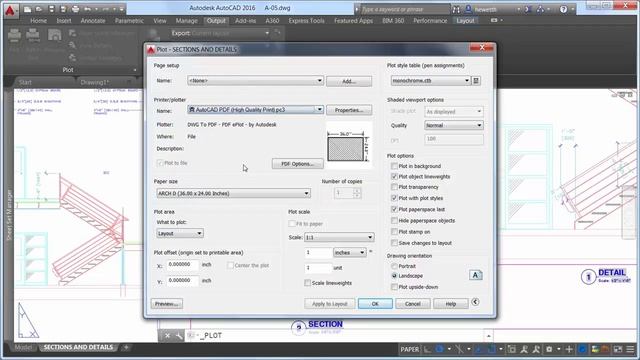The image size is (640, 360).
Task: Switch to the Model layout tab
Action: tap(23, 347)
